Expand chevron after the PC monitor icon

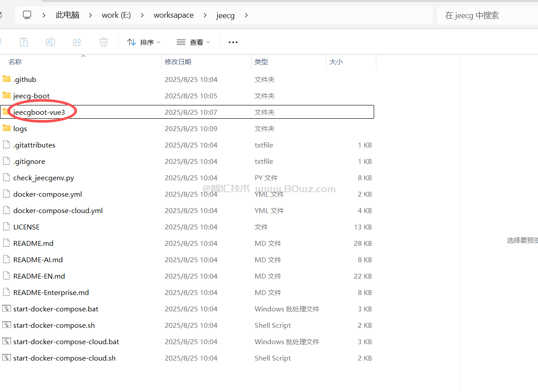click(x=44, y=15)
